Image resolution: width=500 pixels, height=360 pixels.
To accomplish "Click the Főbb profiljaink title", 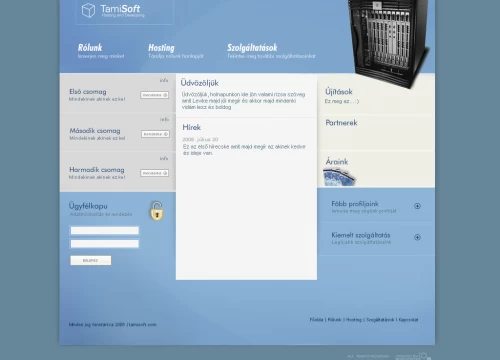I will point(355,204).
